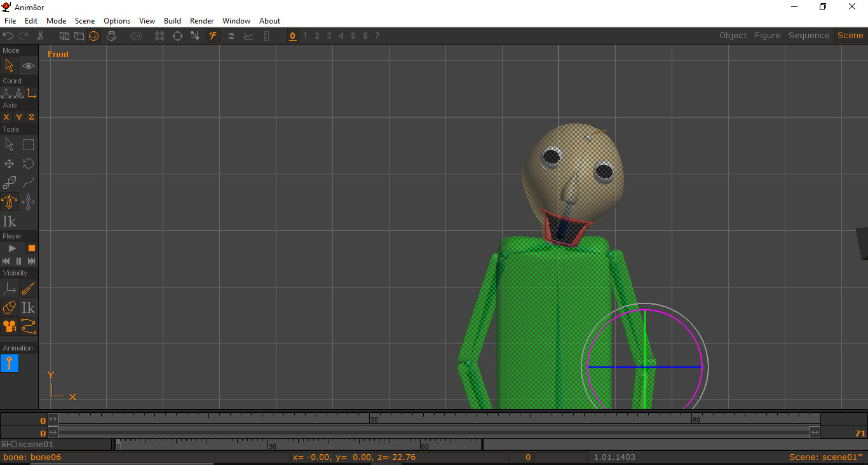Click frame number 3 in the toolbar

pos(329,36)
